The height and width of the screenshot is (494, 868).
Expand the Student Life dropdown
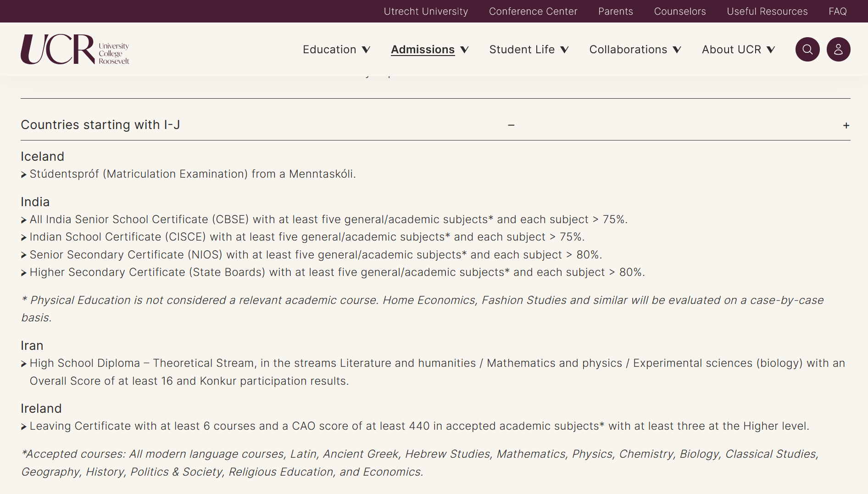(x=529, y=50)
